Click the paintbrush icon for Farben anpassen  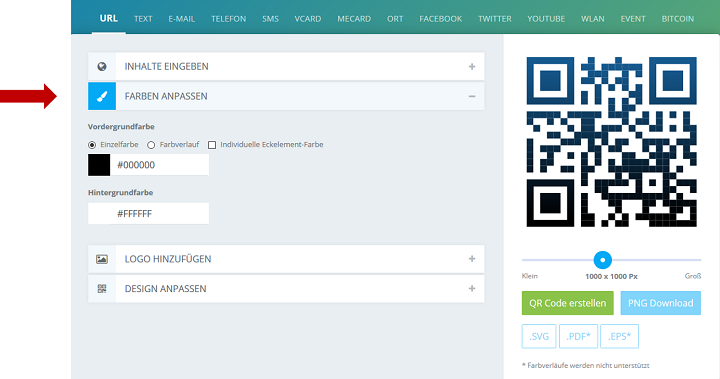(x=102, y=96)
